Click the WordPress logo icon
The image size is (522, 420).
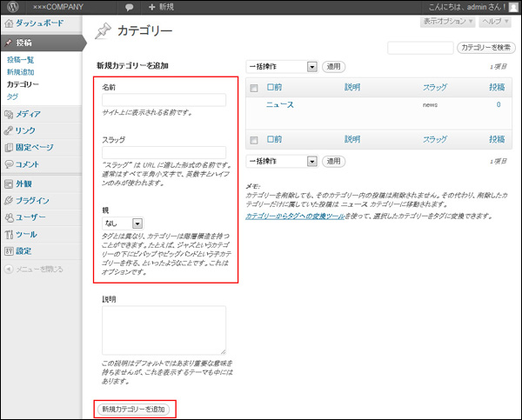tap(13, 7)
